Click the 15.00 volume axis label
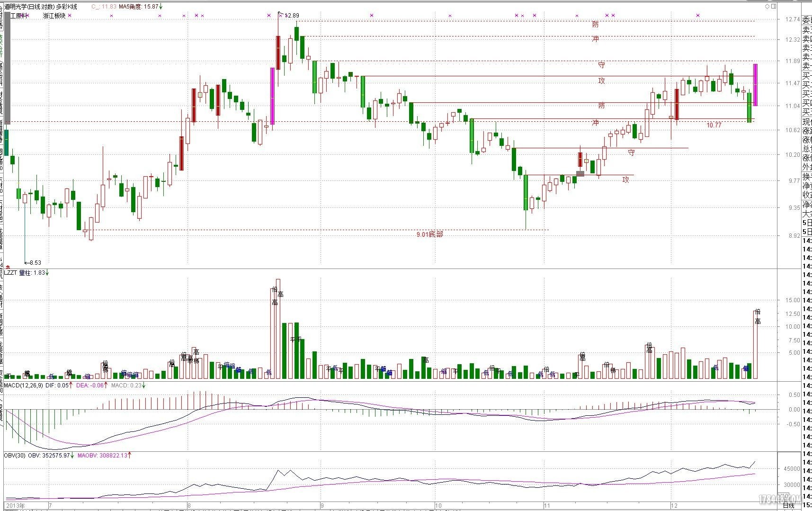Viewport: 812px width, 511px height. coord(792,300)
